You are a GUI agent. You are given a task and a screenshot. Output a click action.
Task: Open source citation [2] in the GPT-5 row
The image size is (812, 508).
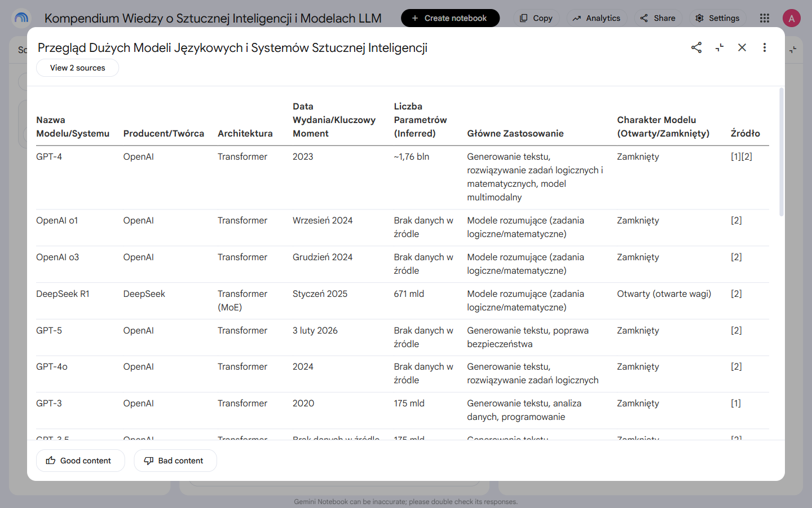736,330
